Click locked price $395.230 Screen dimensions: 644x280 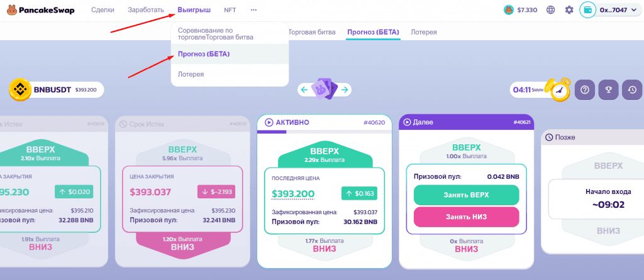[x=223, y=211]
